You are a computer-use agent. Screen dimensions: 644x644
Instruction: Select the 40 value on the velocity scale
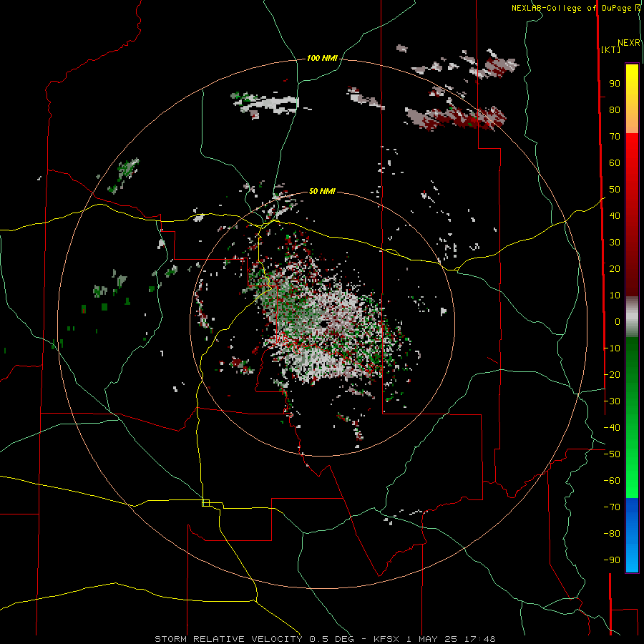click(x=615, y=215)
